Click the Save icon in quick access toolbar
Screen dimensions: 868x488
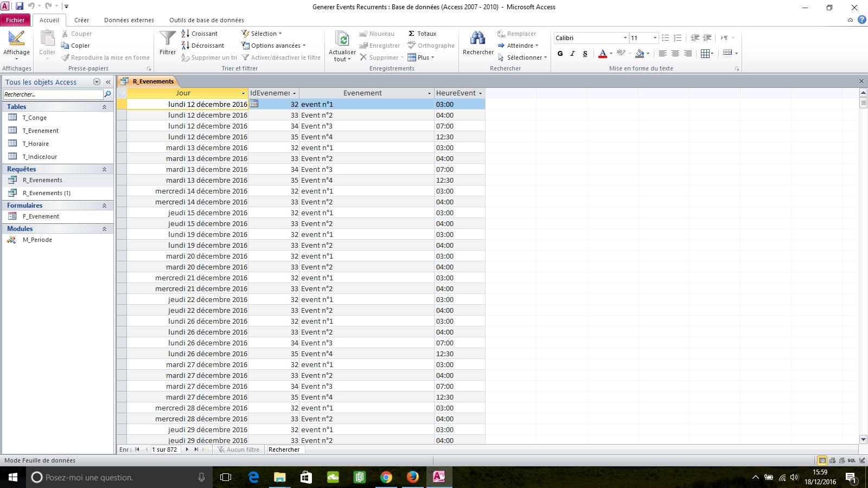(x=20, y=7)
